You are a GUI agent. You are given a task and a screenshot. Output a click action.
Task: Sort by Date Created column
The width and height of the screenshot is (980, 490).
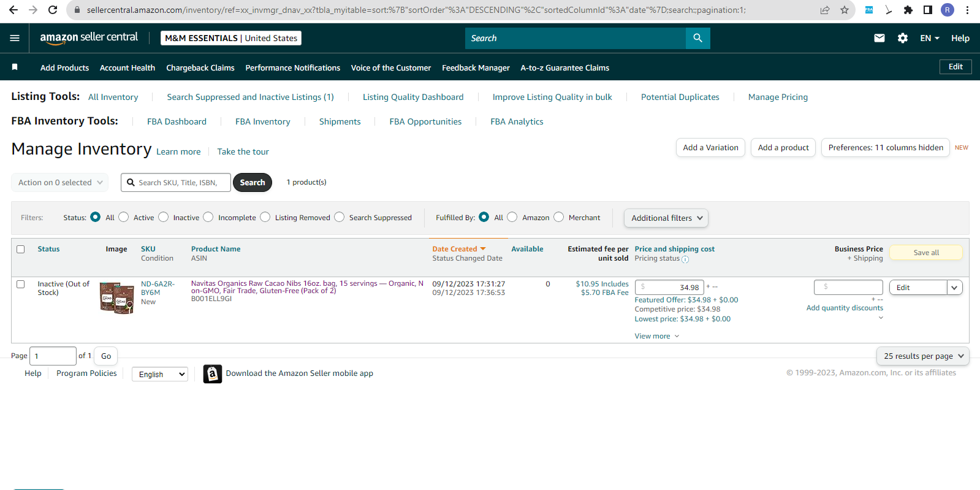[459, 249]
